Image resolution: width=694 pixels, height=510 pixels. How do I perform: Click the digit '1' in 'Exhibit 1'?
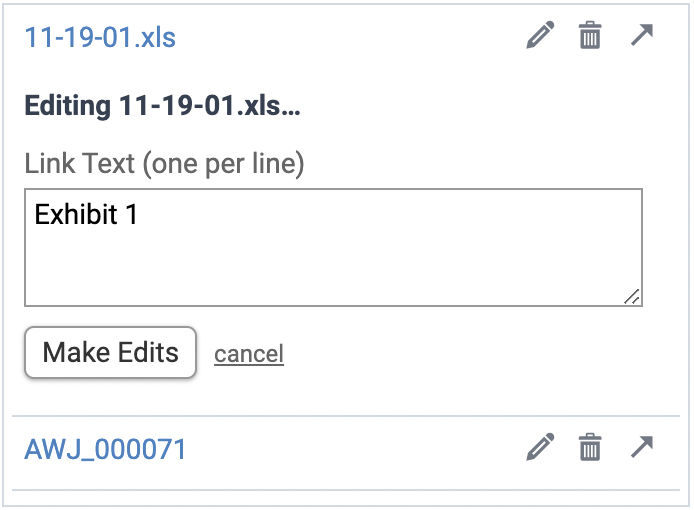(x=130, y=214)
